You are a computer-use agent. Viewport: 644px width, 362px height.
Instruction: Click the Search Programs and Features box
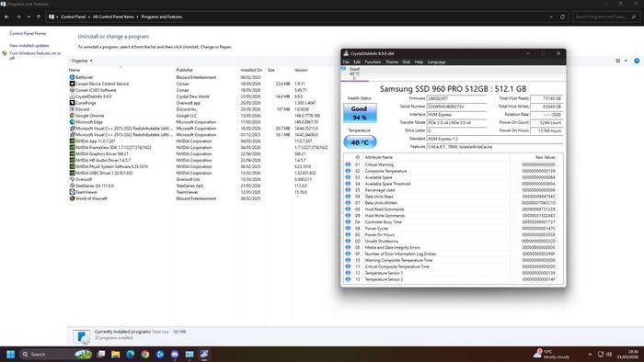[605, 17]
